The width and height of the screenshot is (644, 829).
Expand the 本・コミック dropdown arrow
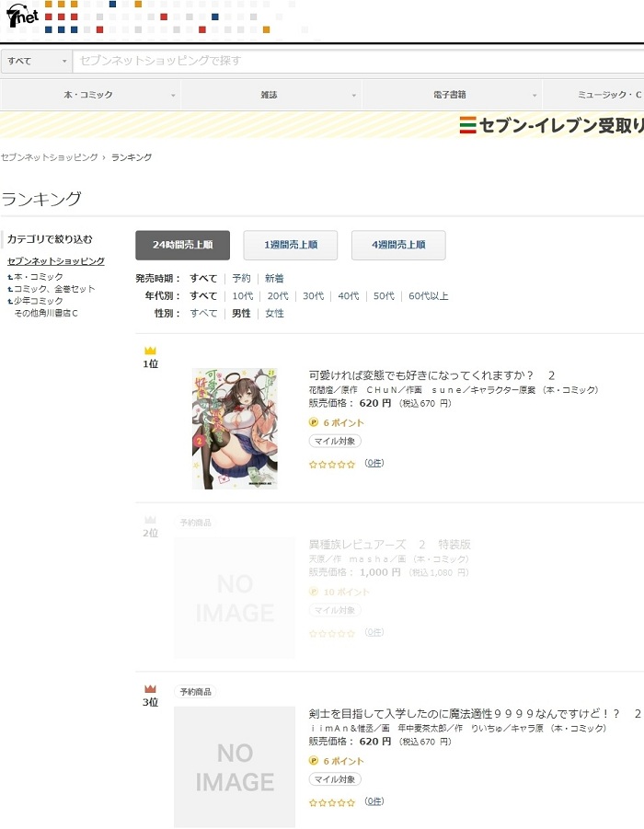click(173, 96)
